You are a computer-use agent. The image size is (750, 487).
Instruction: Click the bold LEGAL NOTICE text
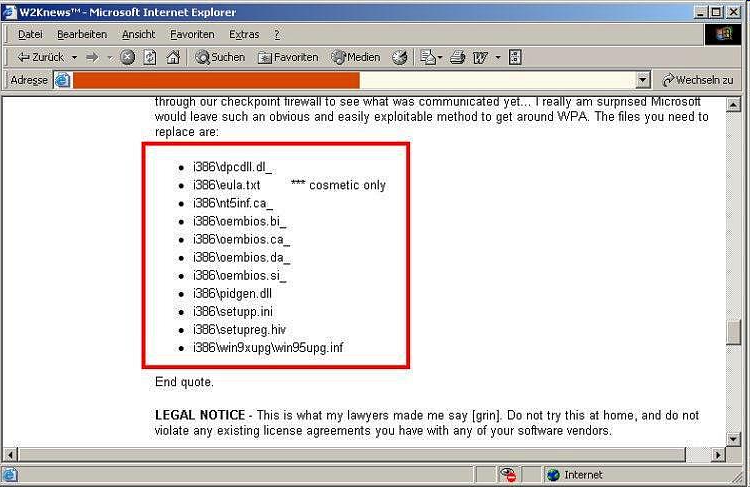pyautogui.click(x=200, y=415)
